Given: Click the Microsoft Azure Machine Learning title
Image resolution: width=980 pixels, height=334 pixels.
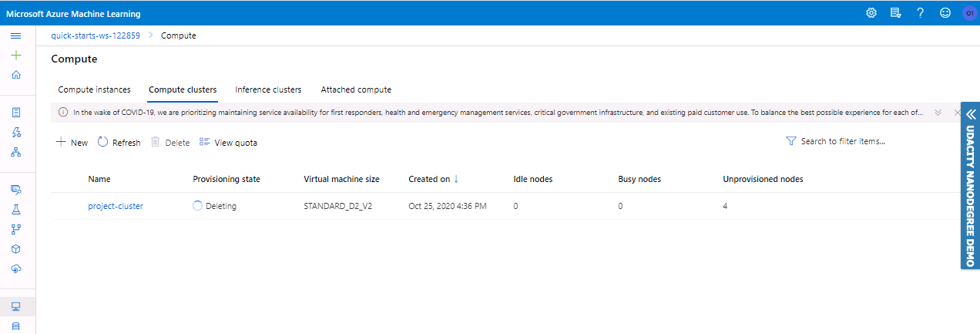Looking at the screenshot, I should [73, 14].
